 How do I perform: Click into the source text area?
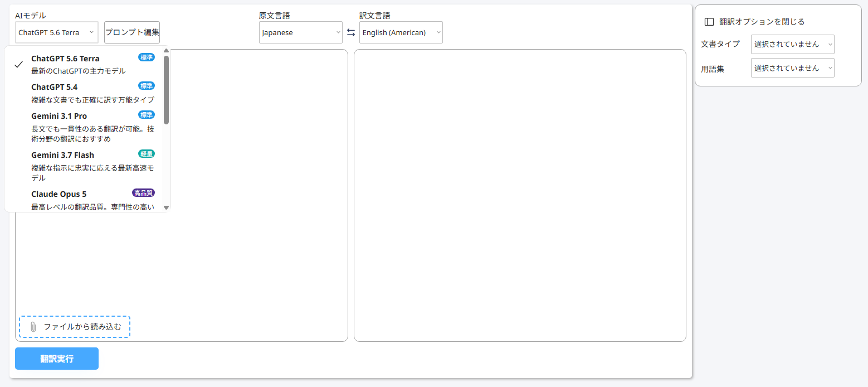(x=182, y=195)
